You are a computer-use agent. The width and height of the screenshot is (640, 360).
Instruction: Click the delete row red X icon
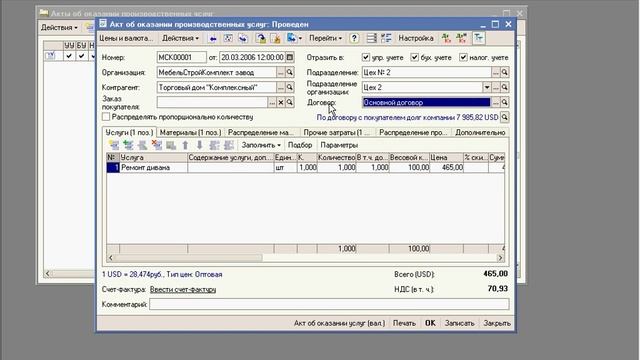(x=157, y=145)
